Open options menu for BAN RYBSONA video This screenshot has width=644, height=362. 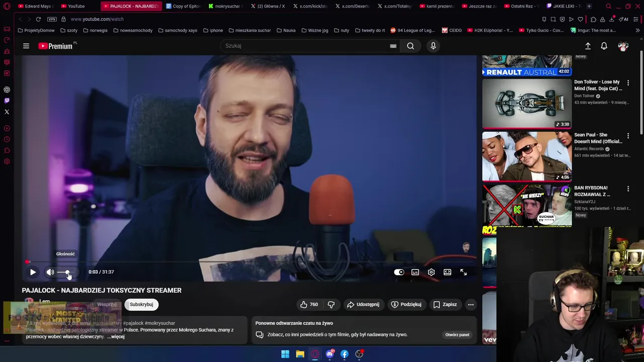coord(628,189)
